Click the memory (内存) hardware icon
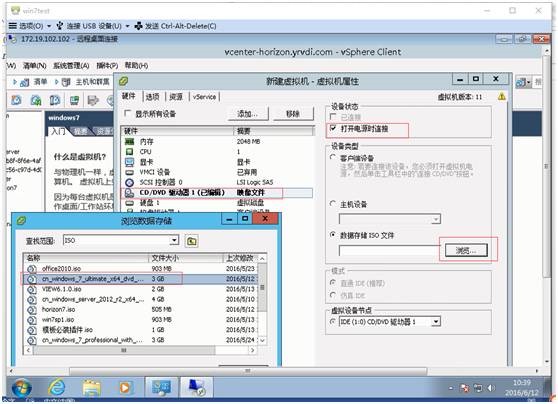The image size is (558, 404). point(130,142)
